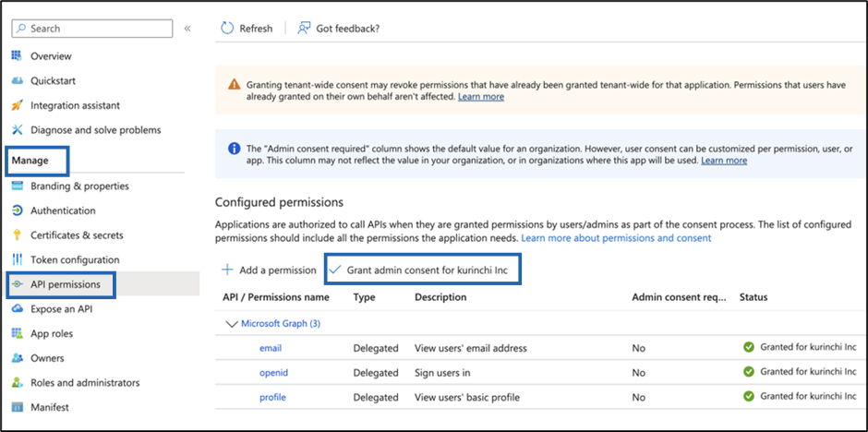868x432 pixels.
Task: Open Overview in the sidebar
Action: click(x=51, y=56)
